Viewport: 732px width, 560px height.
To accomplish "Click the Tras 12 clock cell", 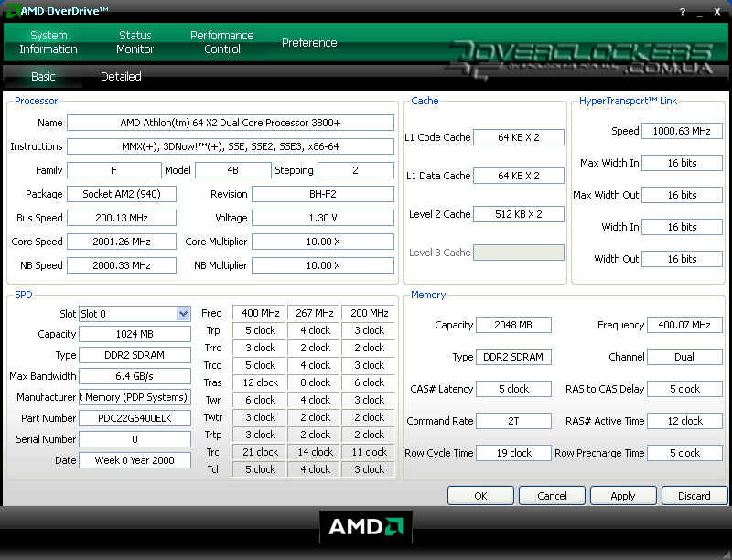I will coord(261,382).
